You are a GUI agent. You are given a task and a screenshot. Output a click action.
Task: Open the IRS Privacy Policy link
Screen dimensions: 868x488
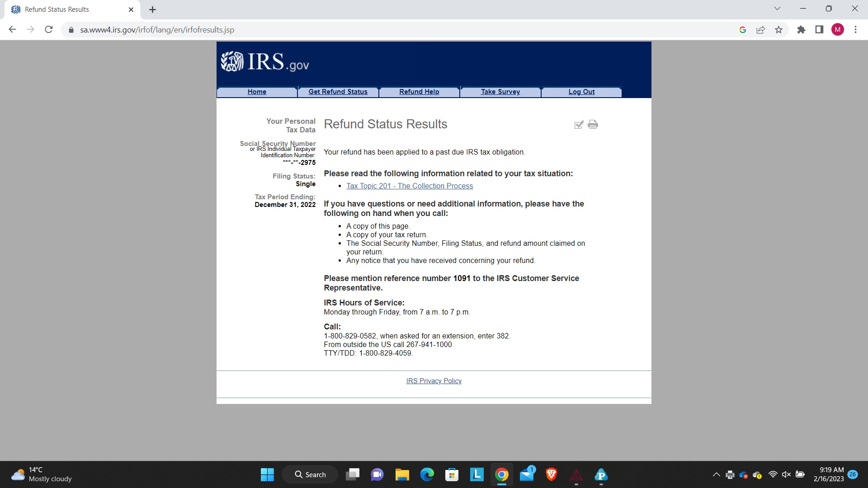434,381
